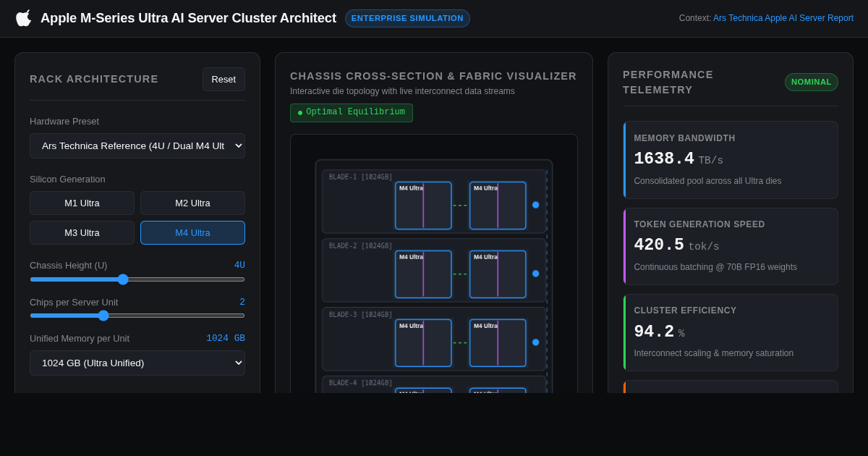Click the 1024 GB memory value label
This screenshot has width=868, height=456.
(x=226, y=338)
